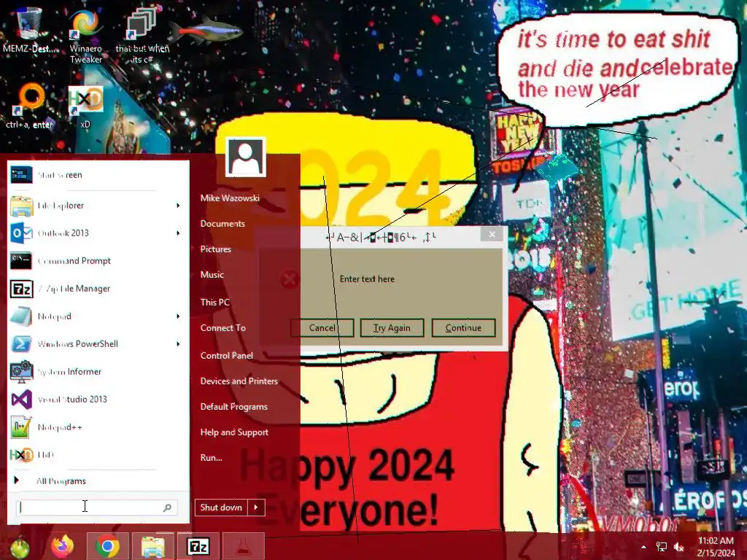
Task: Open Connect To from start menu
Action: point(223,328)
